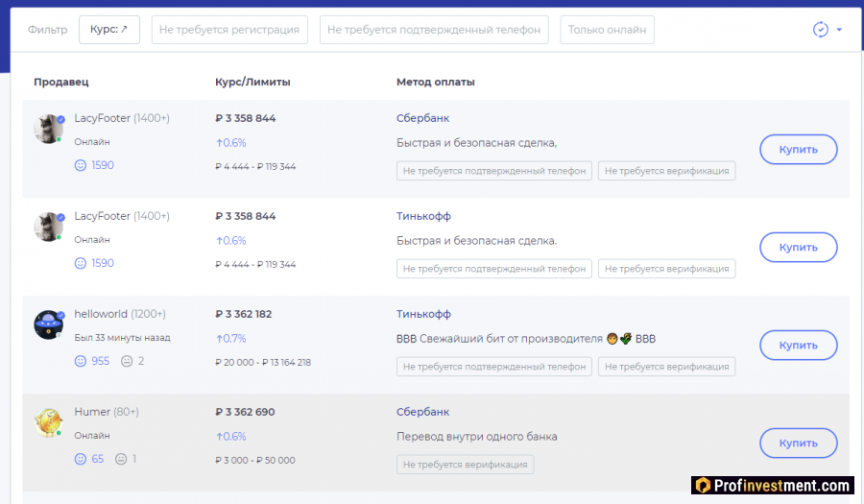Open LacyFooter avatar in the Сбербанк row
The width and height of the screenshot is (864, 504).
coord(49,130)
